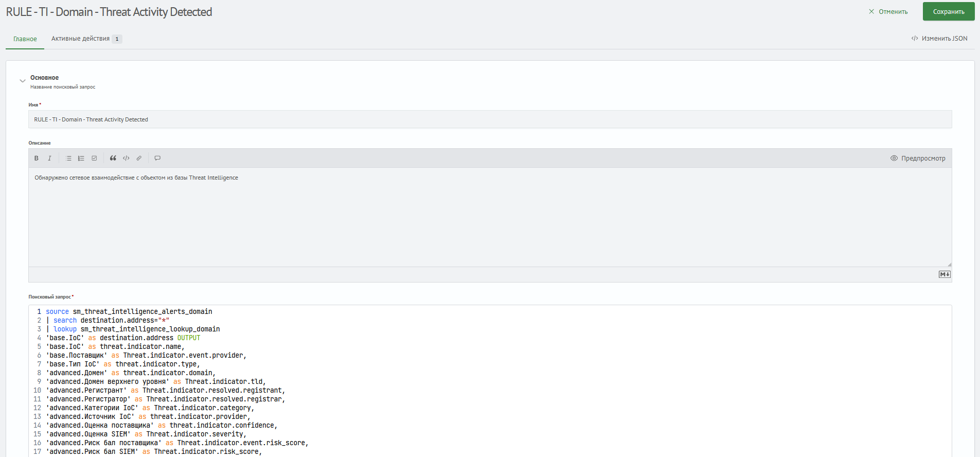Insert a bulleted list in description
Image resolution: width=980 pixels, height=457 pixels.
coord(68,158)
